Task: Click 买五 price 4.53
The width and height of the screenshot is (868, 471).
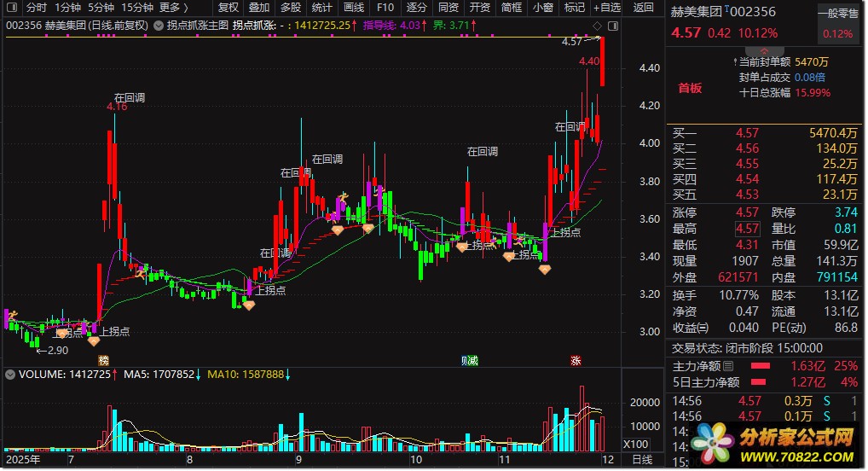Action: [x=747, y=195]
